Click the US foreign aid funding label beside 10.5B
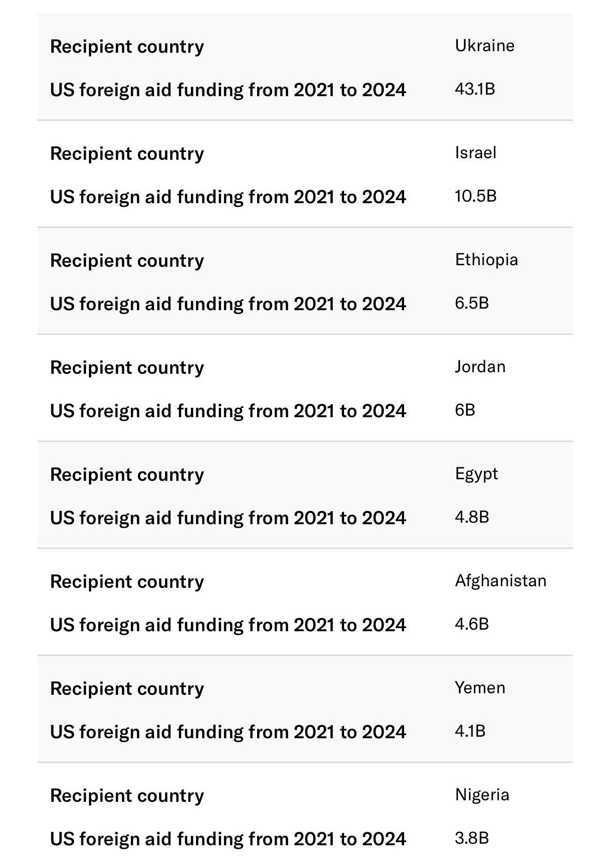Screen dimensions: 610x868 point(228,197)
